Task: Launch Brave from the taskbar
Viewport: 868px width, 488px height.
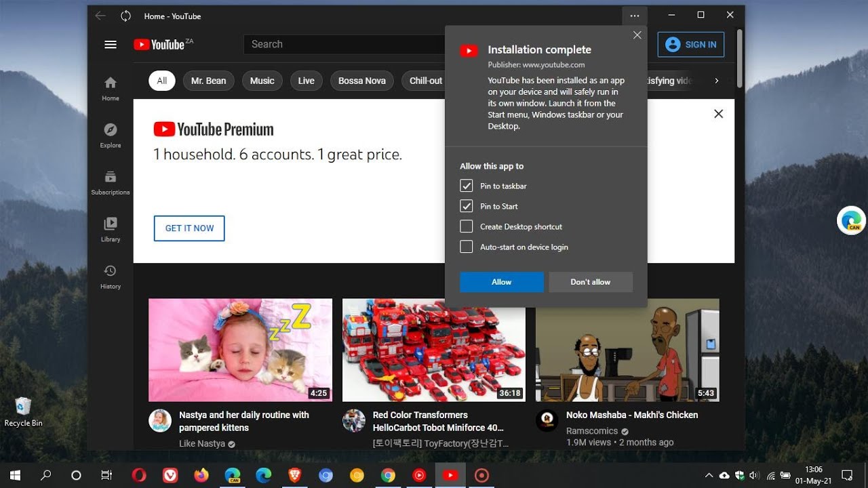Action: tap(295, 475)
